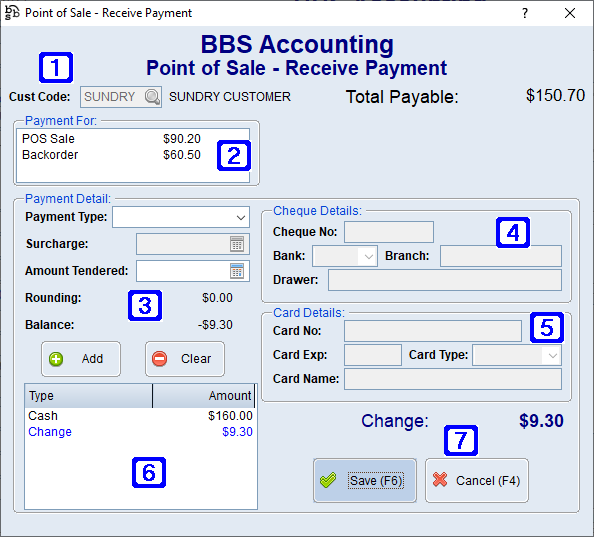The height and width of the screenshot is (537, 594).
Task: Click the Cheque No field
Action: coord(389,232)
